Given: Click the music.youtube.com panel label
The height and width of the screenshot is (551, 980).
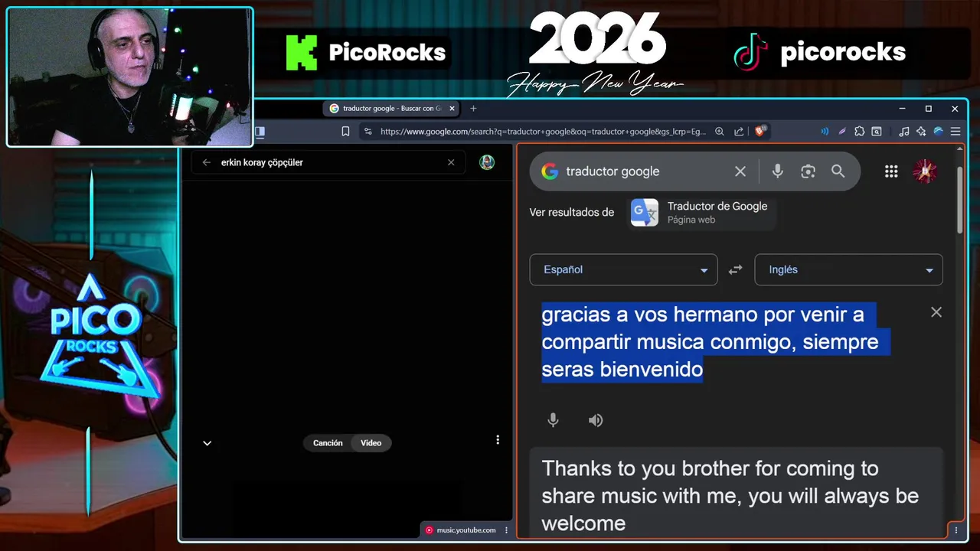Looking at the screenshot, I should click(x=466, y=530).
